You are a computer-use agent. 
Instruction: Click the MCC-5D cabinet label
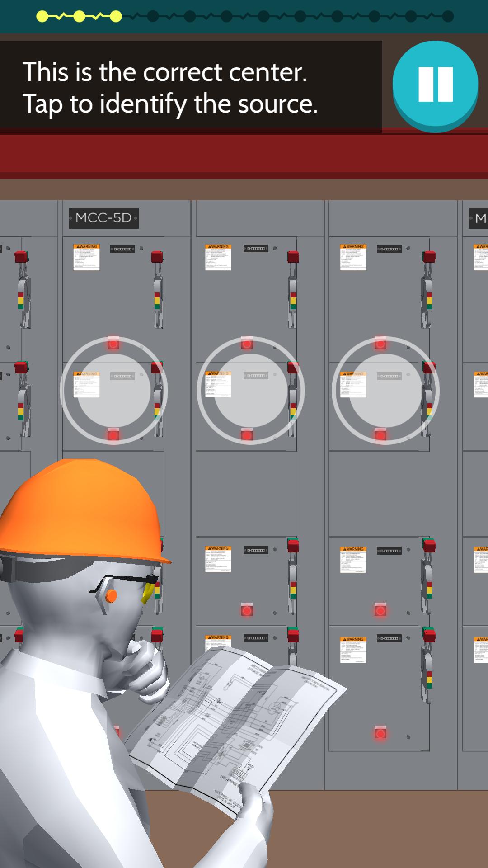pos(103,218)
